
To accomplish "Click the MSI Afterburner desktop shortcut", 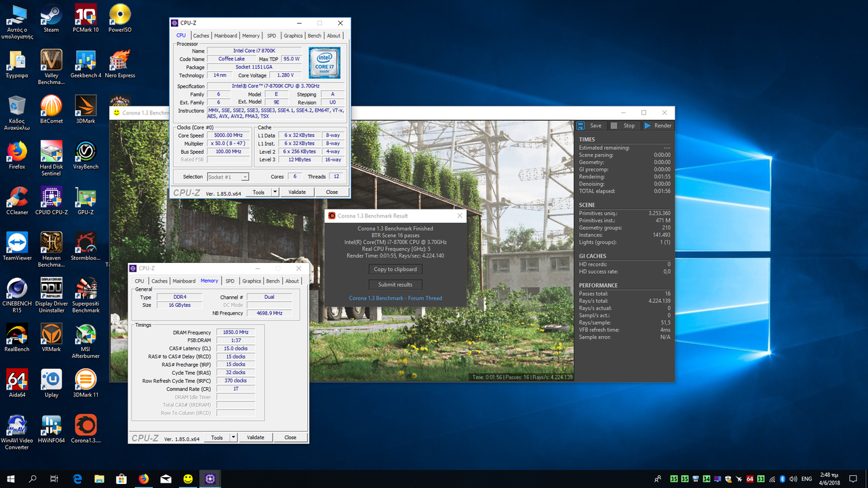I will click(x=85, y=342).
